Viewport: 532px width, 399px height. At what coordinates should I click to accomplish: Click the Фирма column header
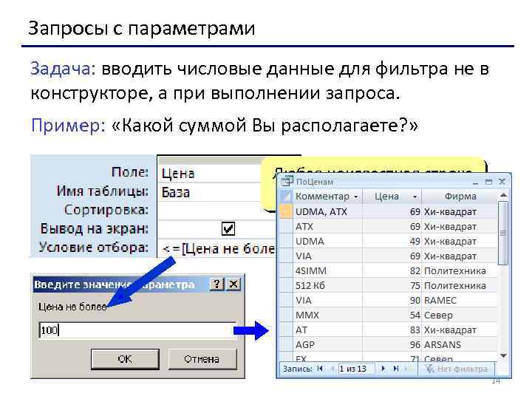point(460,197)
